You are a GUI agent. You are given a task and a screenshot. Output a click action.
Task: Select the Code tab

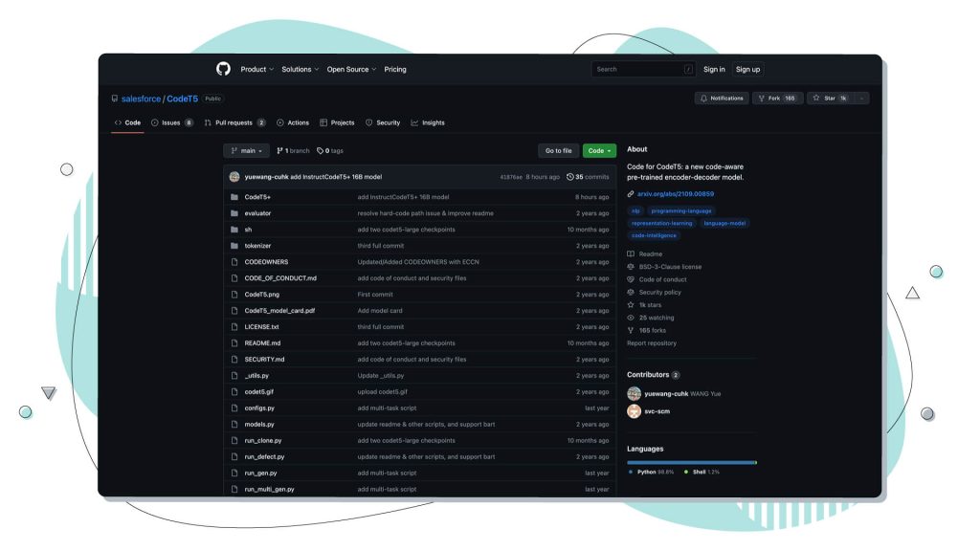click(127, 123)
